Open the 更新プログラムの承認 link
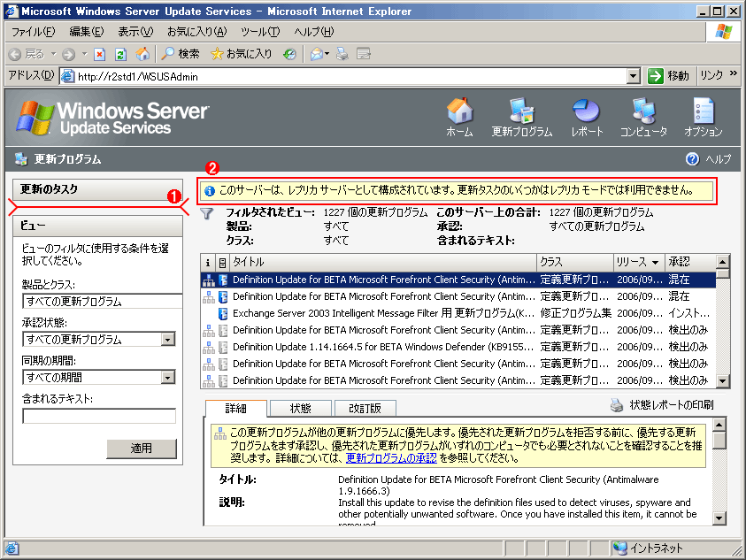Screen dimensions: 746x560 point(391,458)
